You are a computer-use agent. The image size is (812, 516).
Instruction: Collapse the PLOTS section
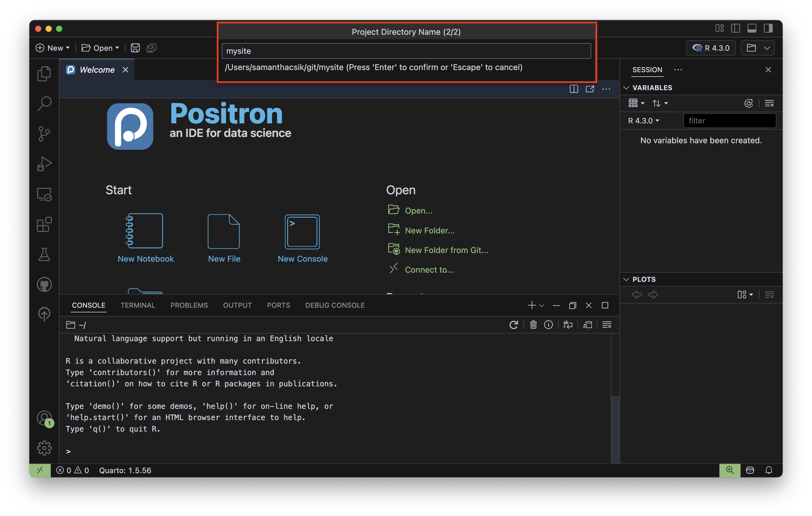click(626, 279)
